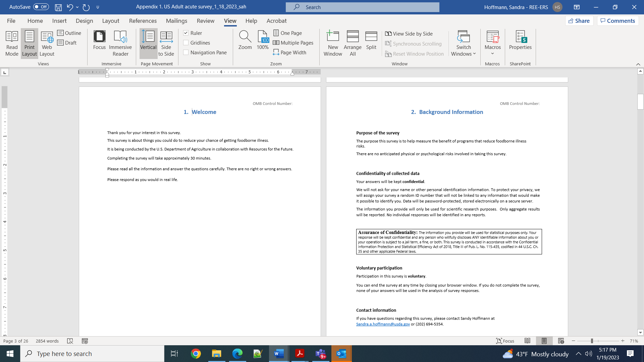Expand the Macros dropdown arrow

(x=492, y=54)
